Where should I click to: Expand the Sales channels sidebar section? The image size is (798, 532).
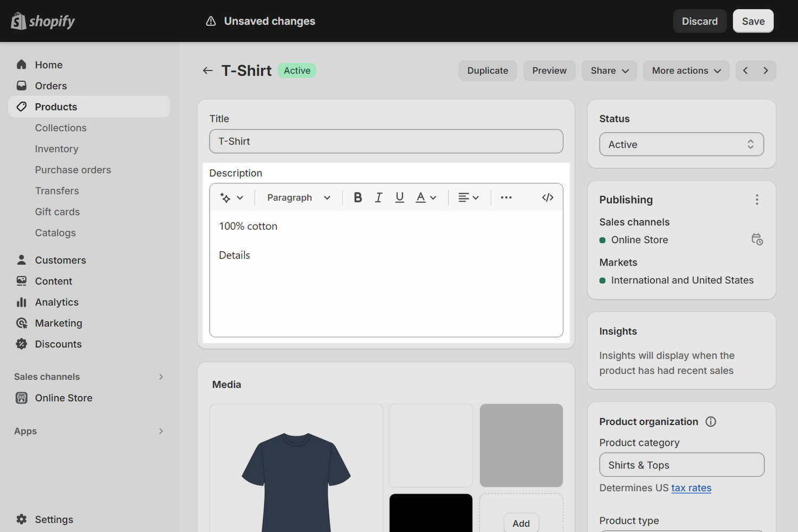coord(161,377)
